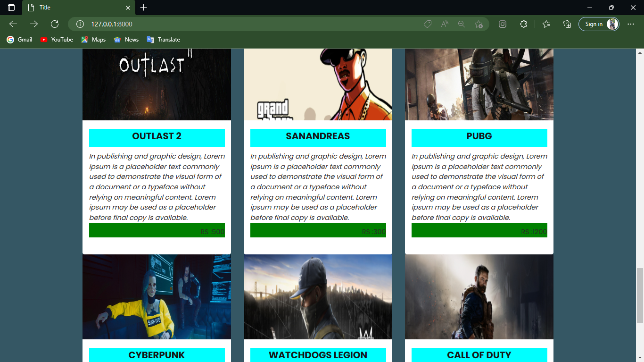Click the PUBG game image
Screen dimensions: 644x362
click(479, 84)
